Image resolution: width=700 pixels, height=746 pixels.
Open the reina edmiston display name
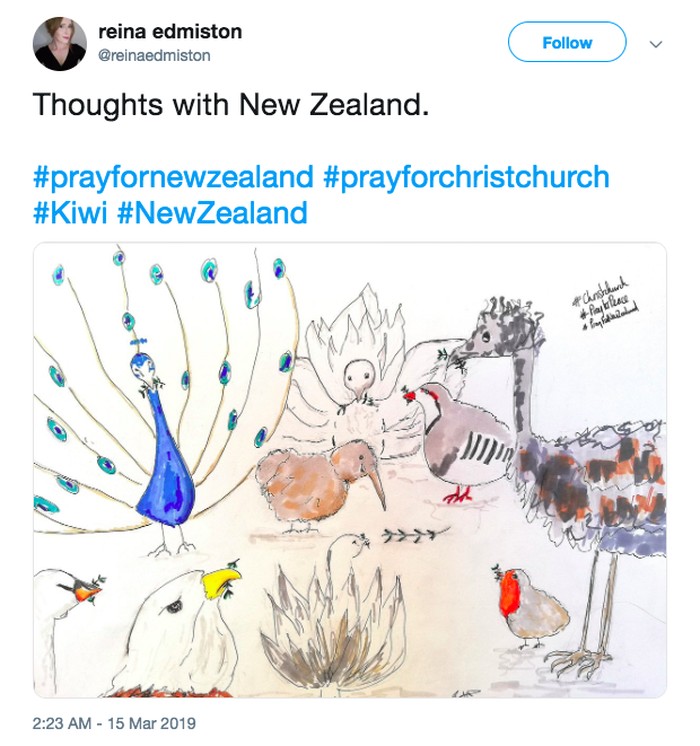point(169,32)
